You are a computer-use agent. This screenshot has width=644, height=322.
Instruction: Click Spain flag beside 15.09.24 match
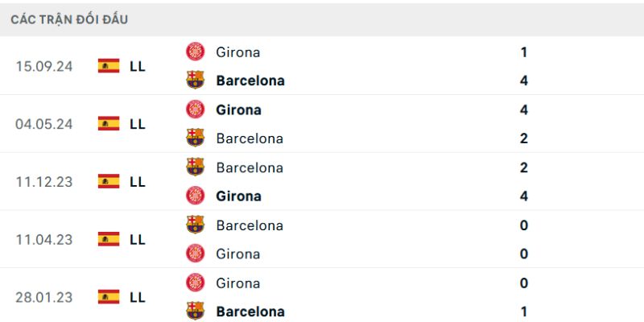click(109, 66)
